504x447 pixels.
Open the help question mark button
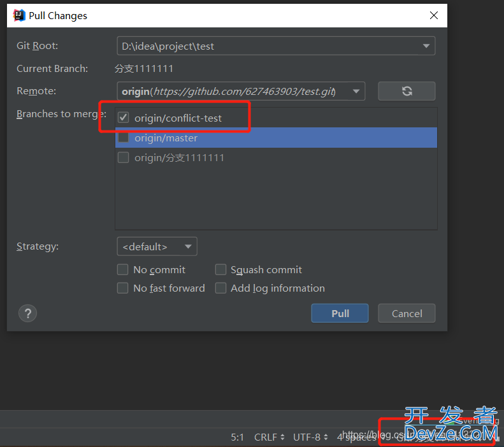tap(27, 313)
